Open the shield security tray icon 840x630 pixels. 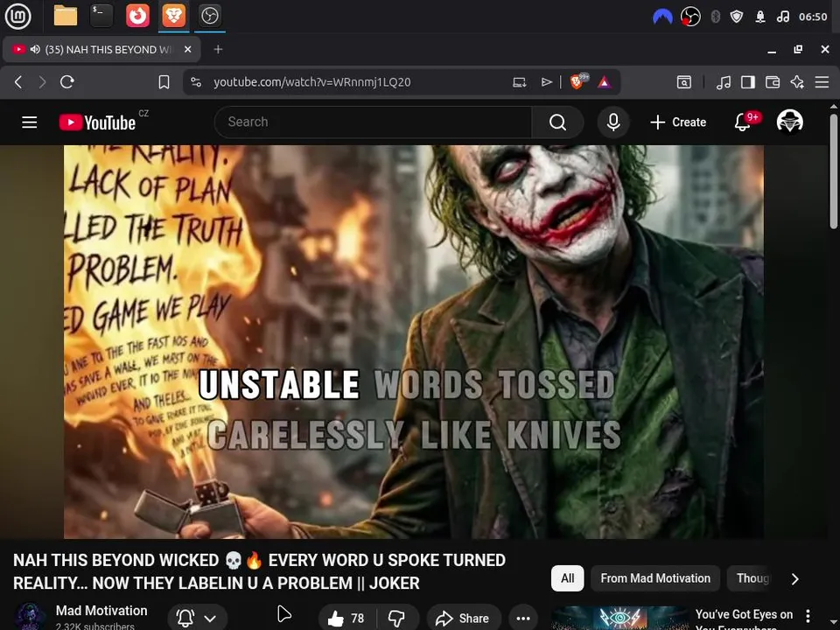tap(737, 17)
